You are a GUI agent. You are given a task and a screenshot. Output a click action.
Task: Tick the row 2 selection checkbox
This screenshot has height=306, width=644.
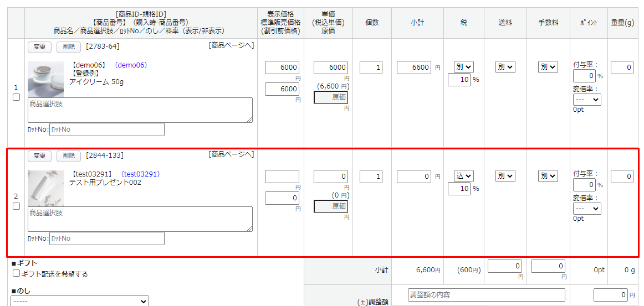pos(17,206)
